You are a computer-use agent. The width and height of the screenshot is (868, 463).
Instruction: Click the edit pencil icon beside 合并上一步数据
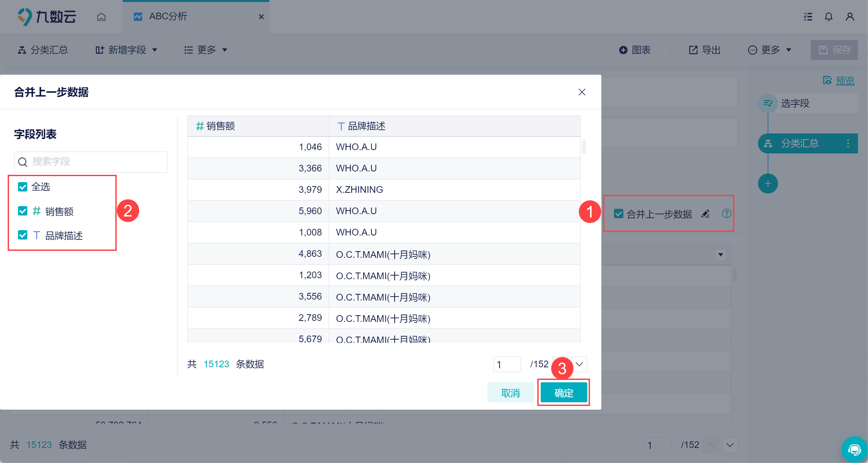705,214
